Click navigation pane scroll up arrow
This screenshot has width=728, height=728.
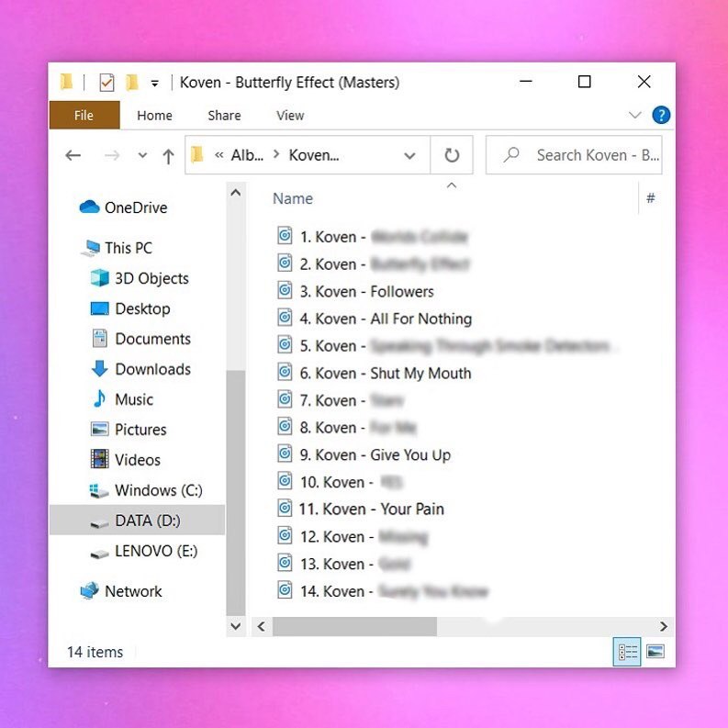(236, 192)
